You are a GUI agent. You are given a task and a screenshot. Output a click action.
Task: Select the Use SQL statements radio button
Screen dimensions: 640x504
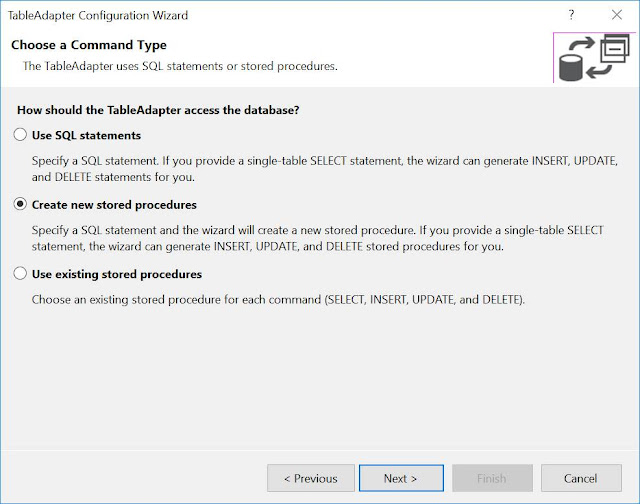tap(21, 135)
